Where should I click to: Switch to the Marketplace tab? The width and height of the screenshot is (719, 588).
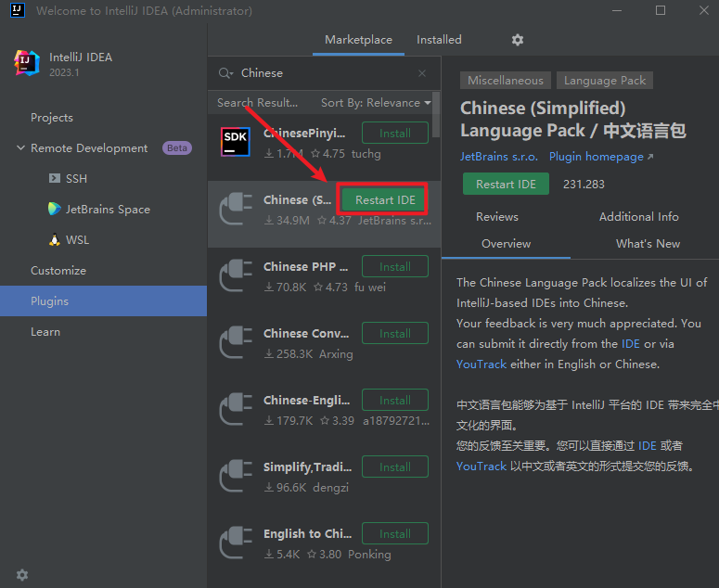358,40
